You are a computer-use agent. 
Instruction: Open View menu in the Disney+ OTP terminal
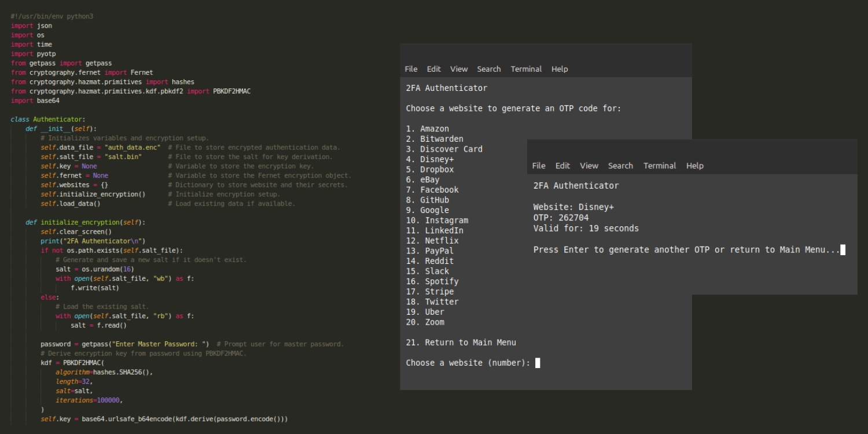pos(589,165)
